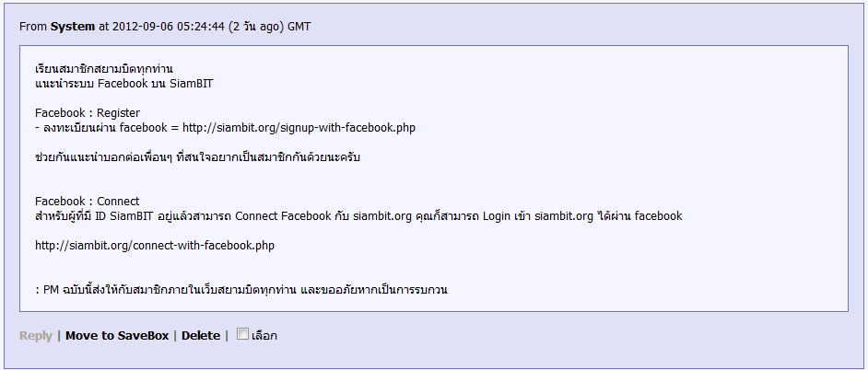The width and height of the screenshot is (868, 370).
Task: Move this message to SaveBox
Action: (x=117, y=335)
